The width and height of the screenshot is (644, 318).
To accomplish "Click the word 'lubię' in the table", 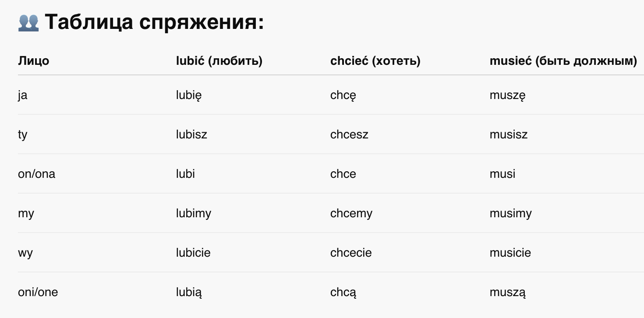I will pos(189,95).
